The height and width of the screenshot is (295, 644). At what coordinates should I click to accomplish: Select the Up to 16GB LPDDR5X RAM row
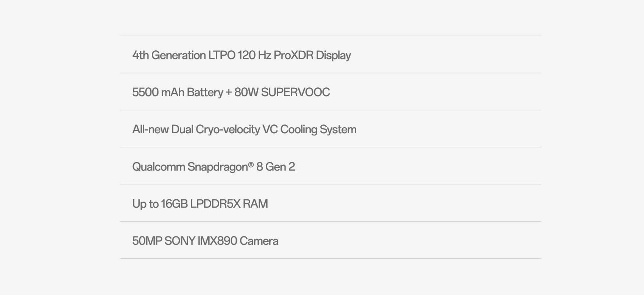331,203
